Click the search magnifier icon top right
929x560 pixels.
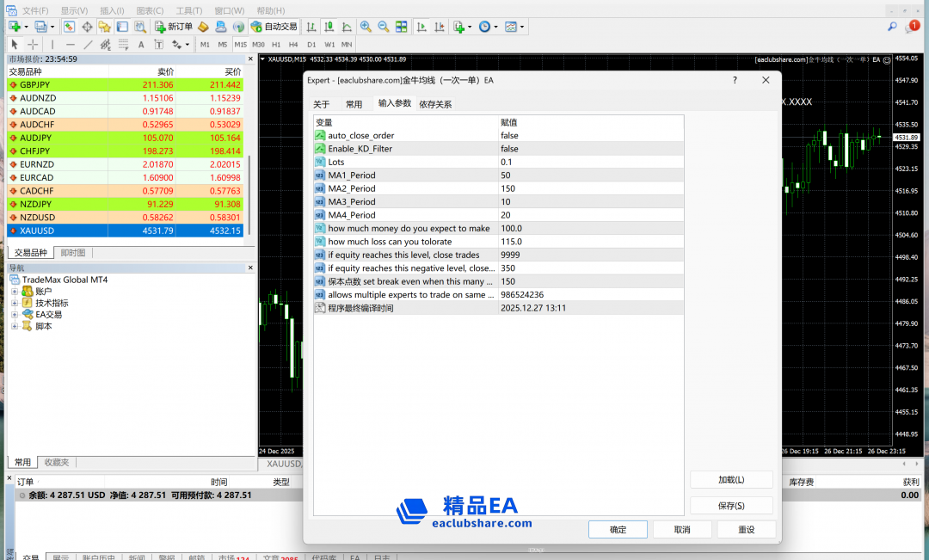point(892,27)
